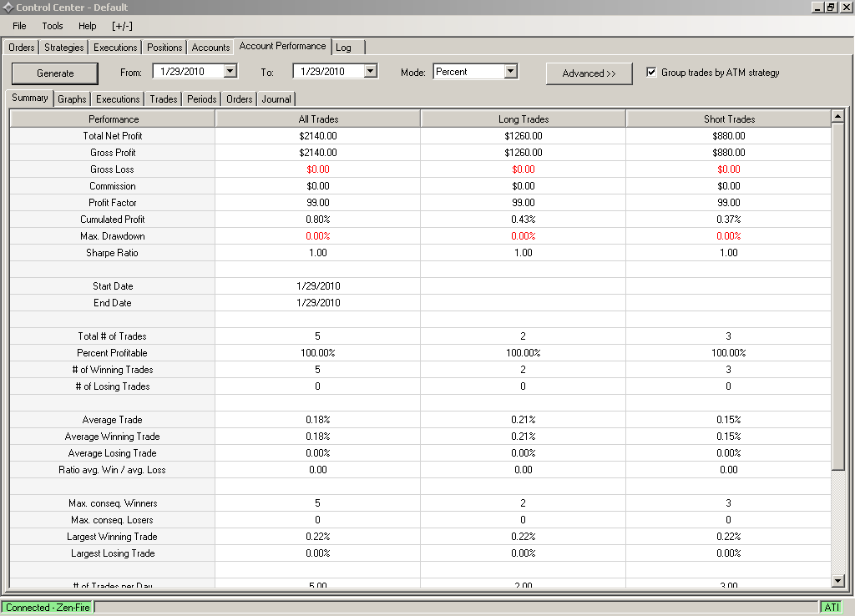The width and height of the screenshot is (855, 616).
Task: Click the Gross Loss row label
Action: click(x=112, y=169)
